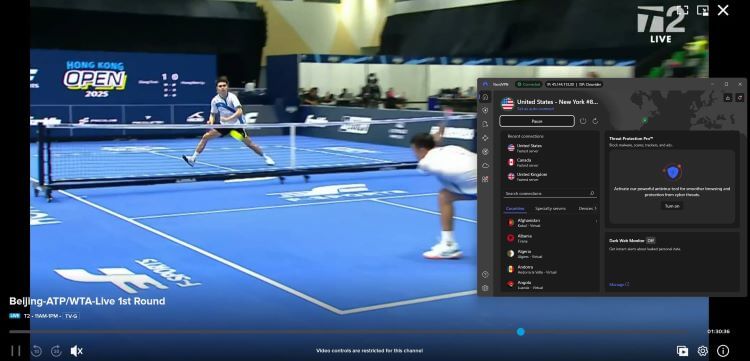This screenshot has width=750, height=361.
Task: Click the magnifier icon in search connections
Action: coord(592,194)
